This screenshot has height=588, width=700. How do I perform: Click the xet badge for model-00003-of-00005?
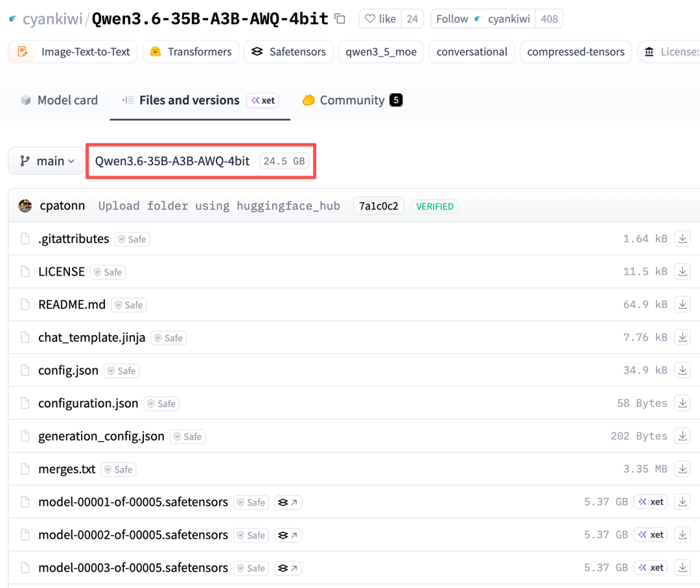point(651,567)
